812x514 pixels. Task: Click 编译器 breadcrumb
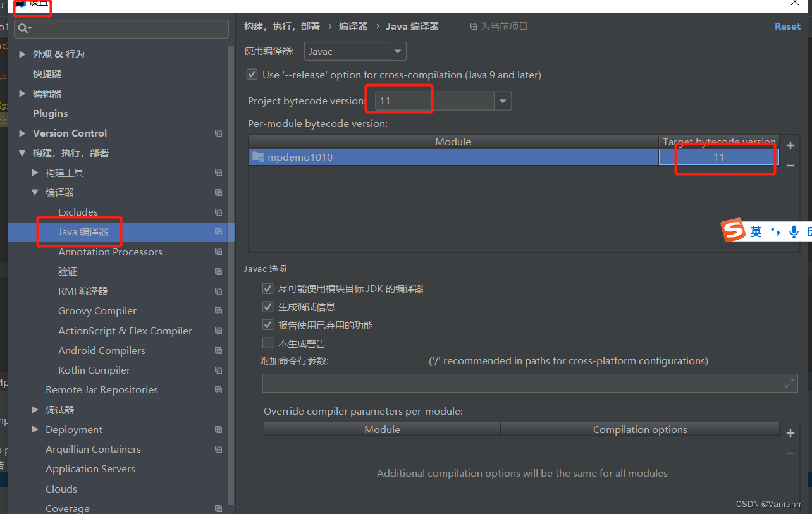tap(353, 27)
